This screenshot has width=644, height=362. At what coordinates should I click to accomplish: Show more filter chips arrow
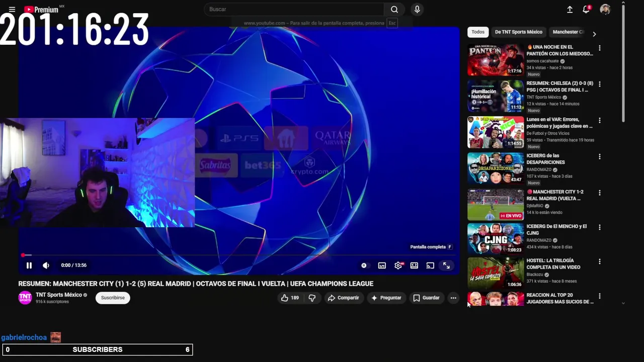[x=594, y=34]
